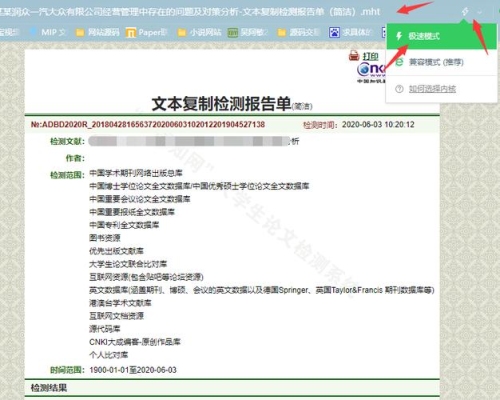The image size is (500, 400).
Task: Open the 求具体 Baidu paw bookmark
Action: (351, 32)
